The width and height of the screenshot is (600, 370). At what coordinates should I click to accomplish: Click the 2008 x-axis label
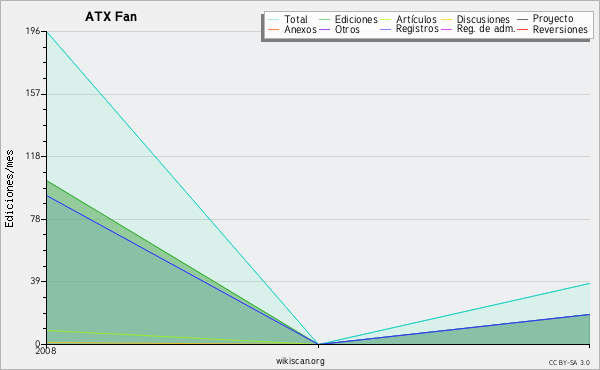(46, 351)
